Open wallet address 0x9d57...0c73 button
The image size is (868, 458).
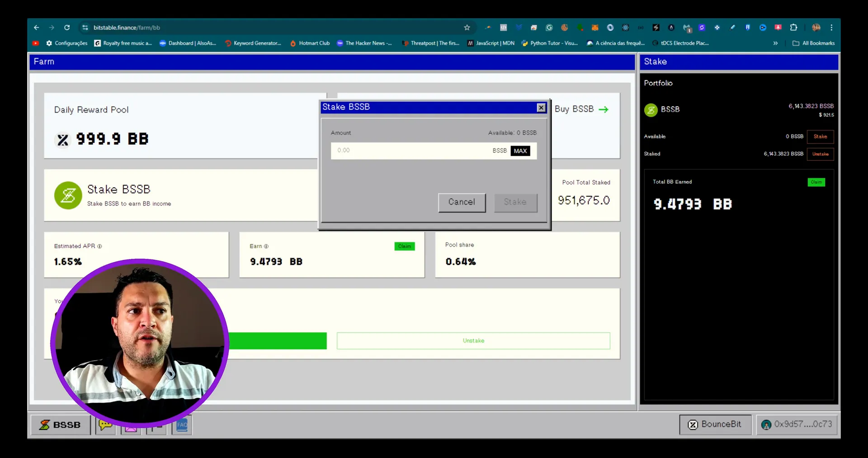tap(797, 425)
